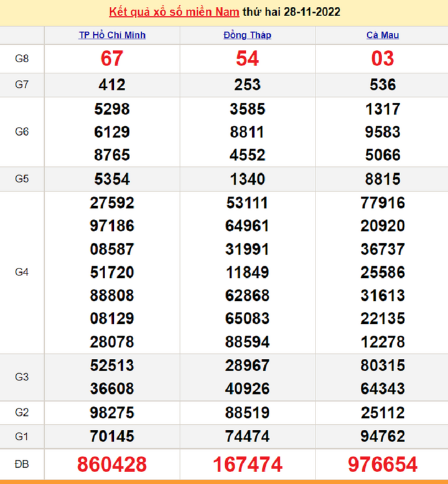The width and height of the screenshot is (448, 484).
Task: Click G4 number 53111
Action: coord(247,203)
